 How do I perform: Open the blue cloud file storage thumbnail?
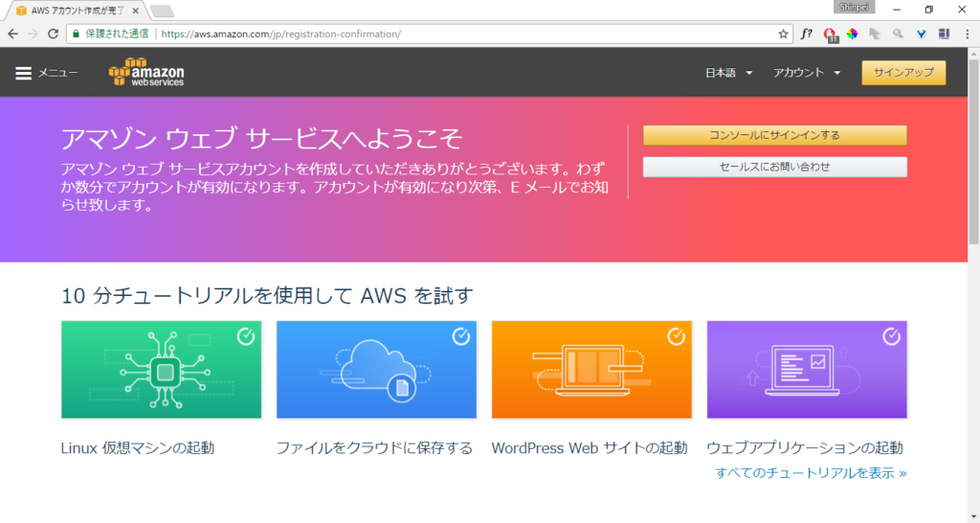tap(376, 370)
